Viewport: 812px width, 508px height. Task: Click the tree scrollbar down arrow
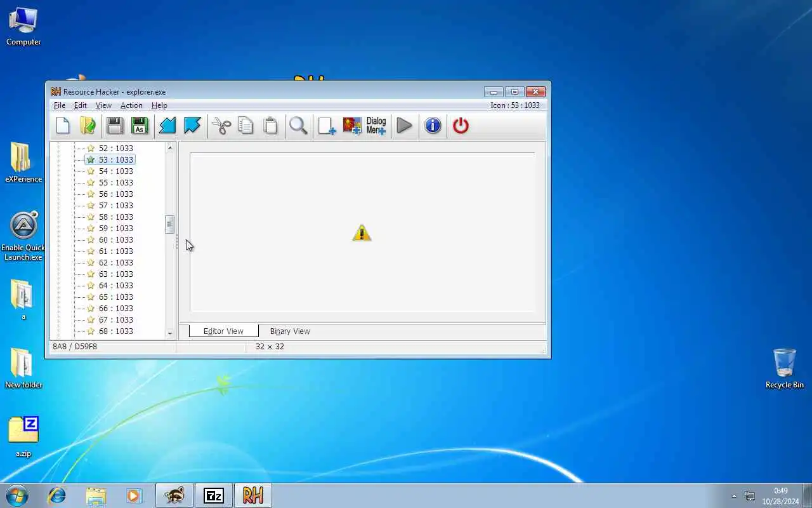coord(169,333)
